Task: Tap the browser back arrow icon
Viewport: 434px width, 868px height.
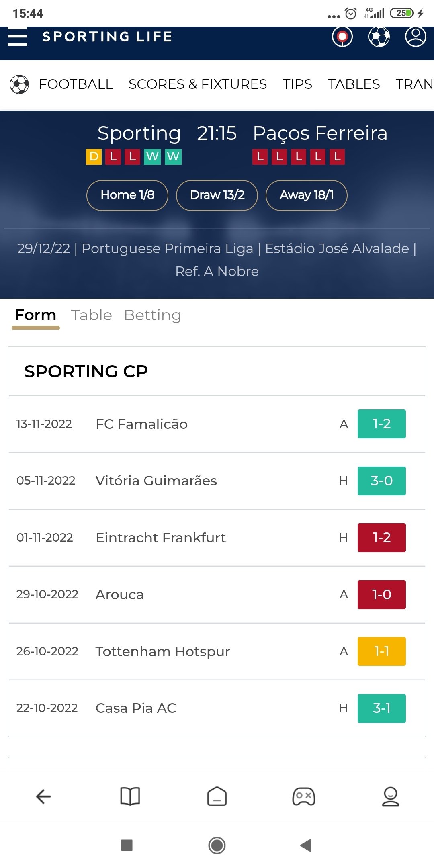Action: [x=43, y=796]
